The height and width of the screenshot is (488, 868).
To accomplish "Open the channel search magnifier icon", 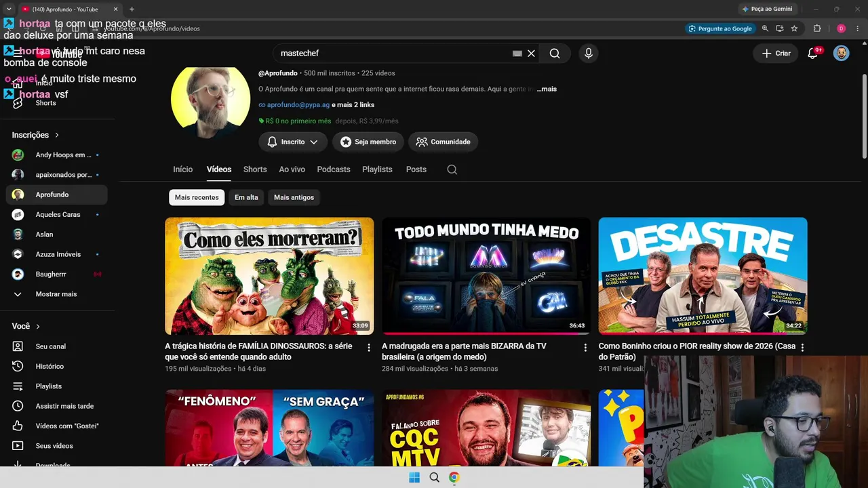I will (x=452, y=169).
